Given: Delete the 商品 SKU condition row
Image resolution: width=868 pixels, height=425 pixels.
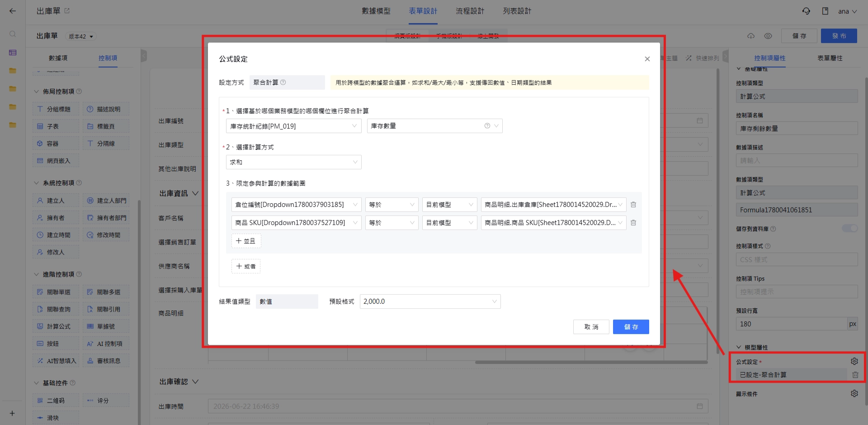Looking at the screenshot, I should [633, 223].
